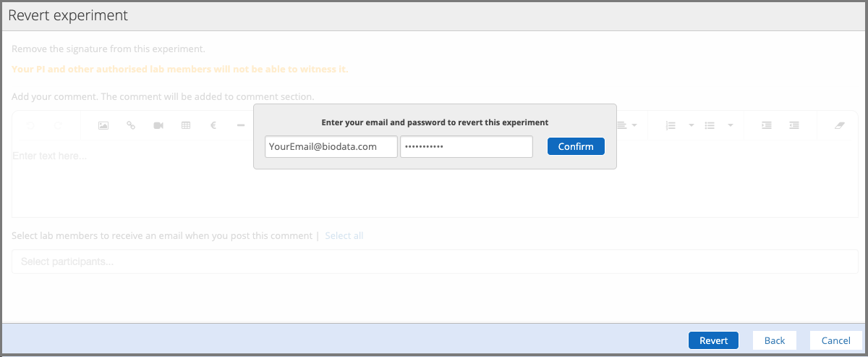The height and width of the screenshot is (357, 868).
Task: Insert an image using the picture icon
Action: [x=103, y=125]
